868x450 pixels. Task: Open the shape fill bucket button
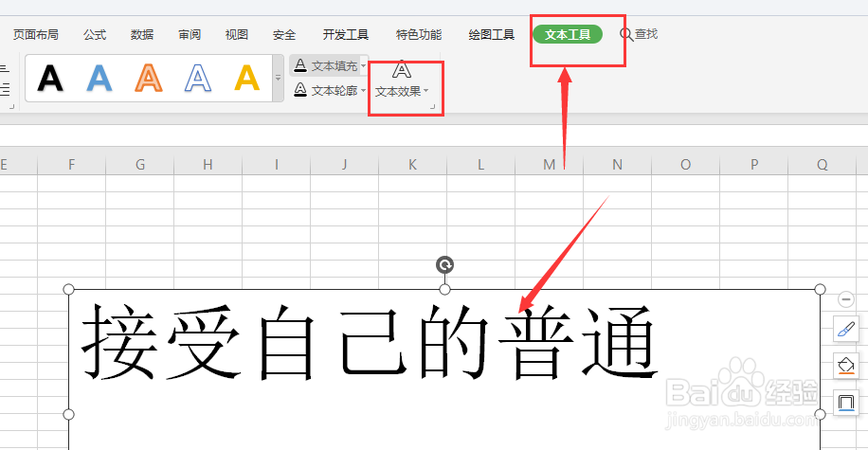click(x=846, y=366)
